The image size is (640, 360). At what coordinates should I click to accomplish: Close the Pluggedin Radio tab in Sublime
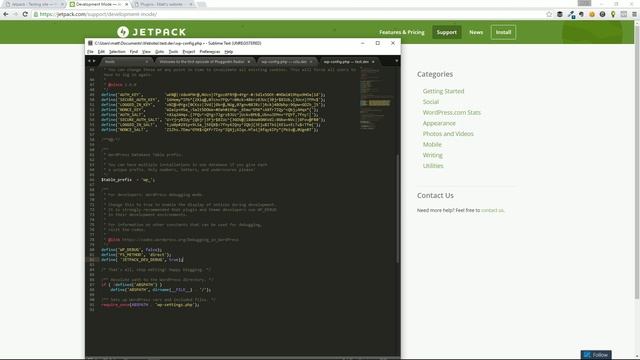tap(249, 62)
